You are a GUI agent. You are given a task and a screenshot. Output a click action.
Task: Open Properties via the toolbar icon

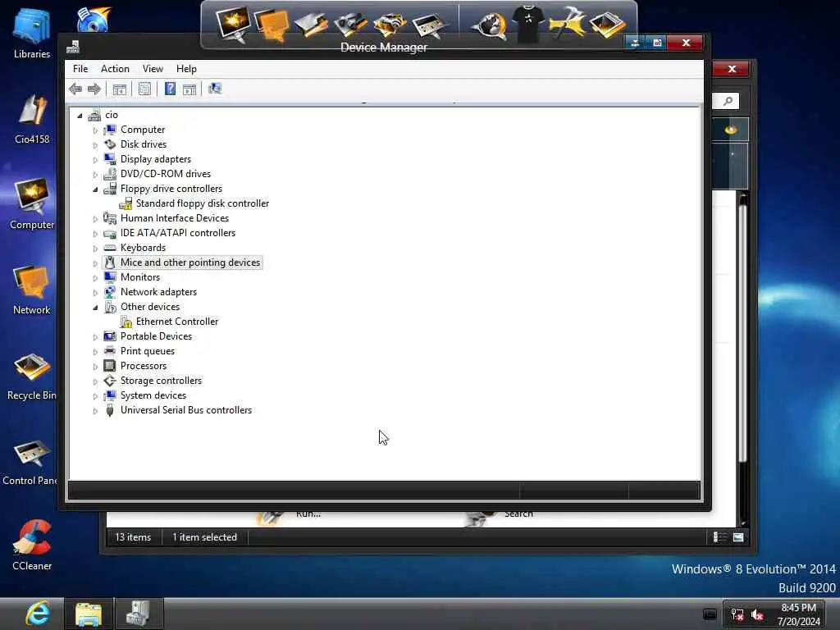[x=144, y=89]
